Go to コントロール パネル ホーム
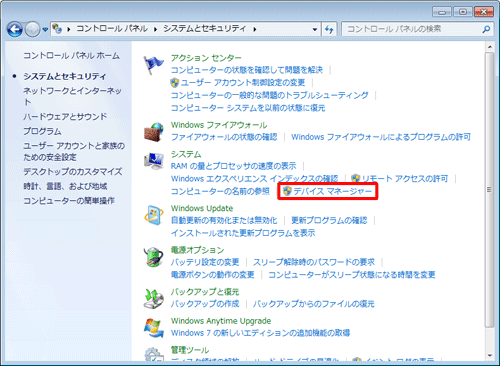The width and height of the screenshot is (500, 366). (71, 55)
